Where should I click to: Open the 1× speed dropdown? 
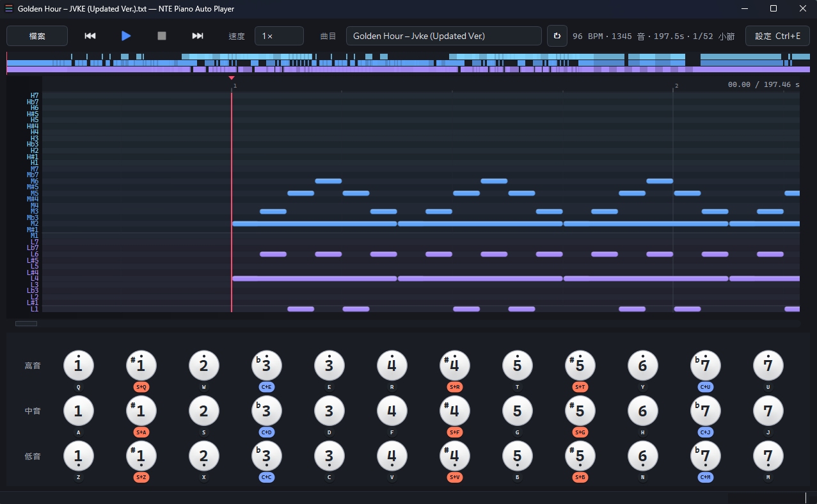279,36
